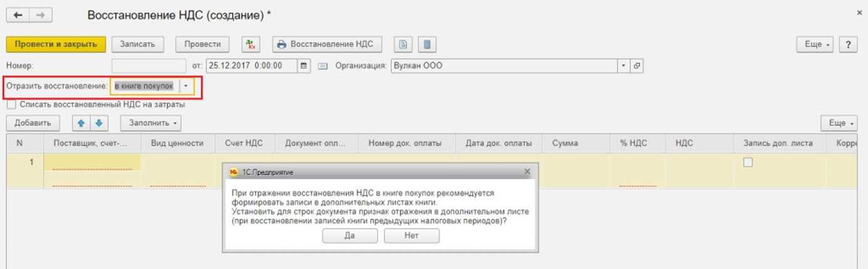Open the table Еще menu
868x269 pixels.
pyautogui.click(x=841, y=123)
